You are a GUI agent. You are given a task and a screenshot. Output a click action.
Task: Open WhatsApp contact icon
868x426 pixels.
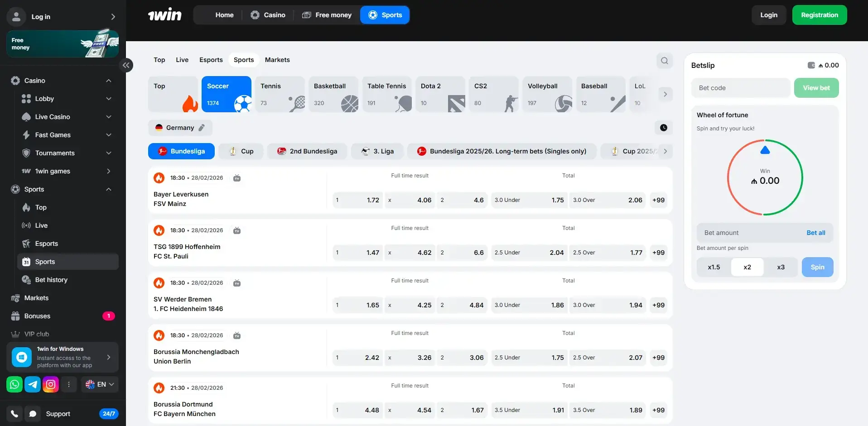tap(14, 384)
